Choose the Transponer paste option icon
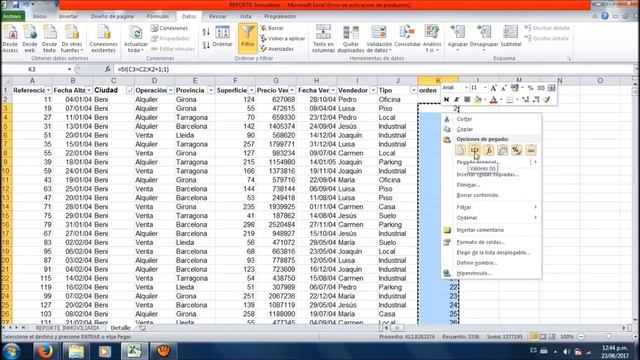This screenshot has width=640, height=360. (x=502, y=150)
